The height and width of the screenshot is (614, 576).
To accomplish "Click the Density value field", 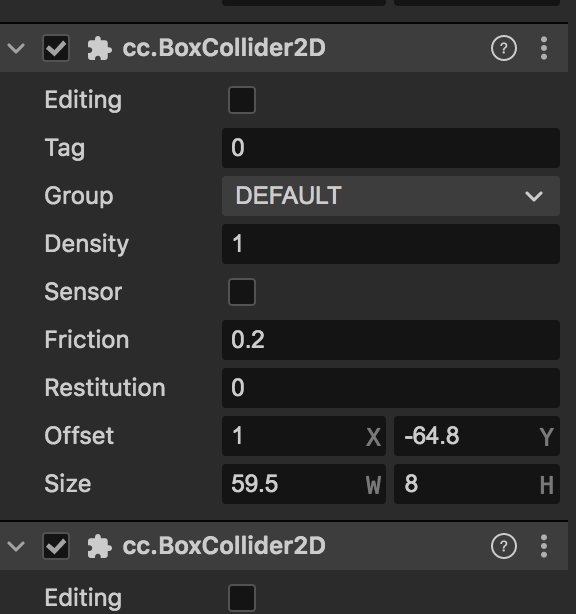I will tap(391, 244).
